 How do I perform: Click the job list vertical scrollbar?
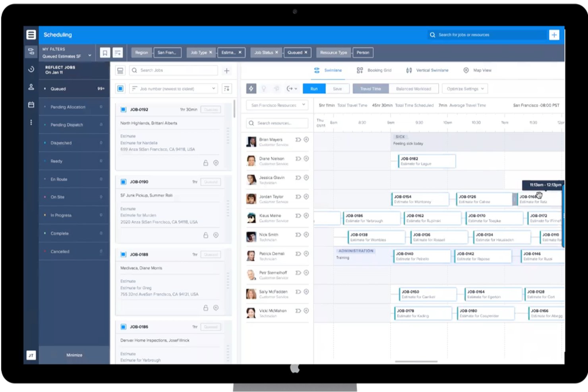pos(234,109)
